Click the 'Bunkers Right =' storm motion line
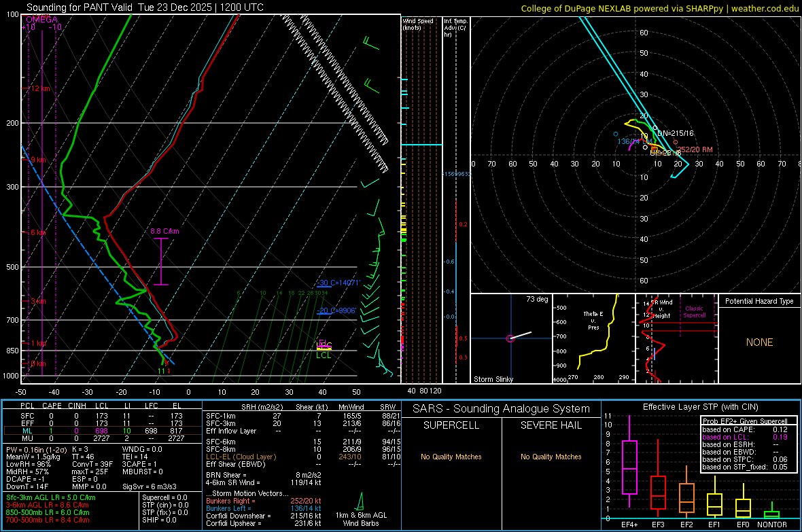The height and width of the screenshot is (532, 802). (x=264, y=501)
